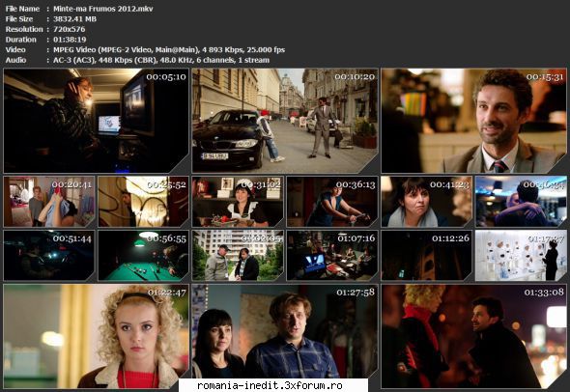The width and height of the screenshot is (570, 392).
Task: Select the frame at 00:46:34
Action: pos(521,202)
